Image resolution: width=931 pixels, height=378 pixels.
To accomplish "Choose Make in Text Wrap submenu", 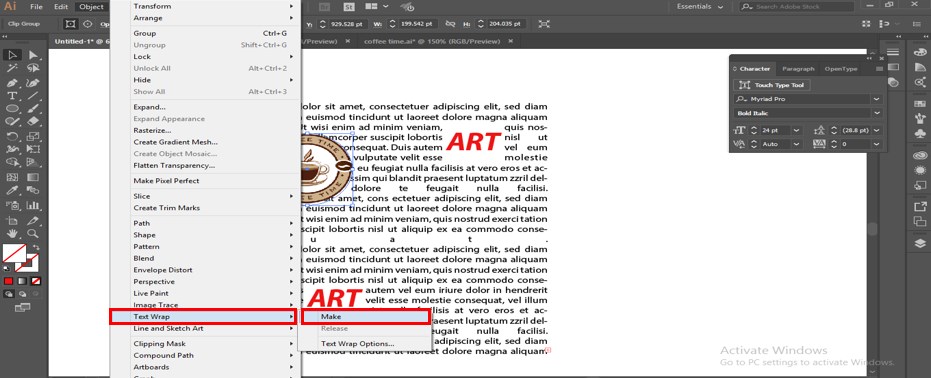I will [365, 317].
